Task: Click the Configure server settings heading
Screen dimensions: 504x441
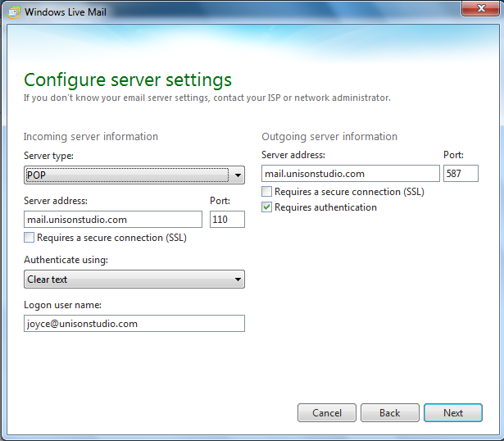Action: pos(128,80)
